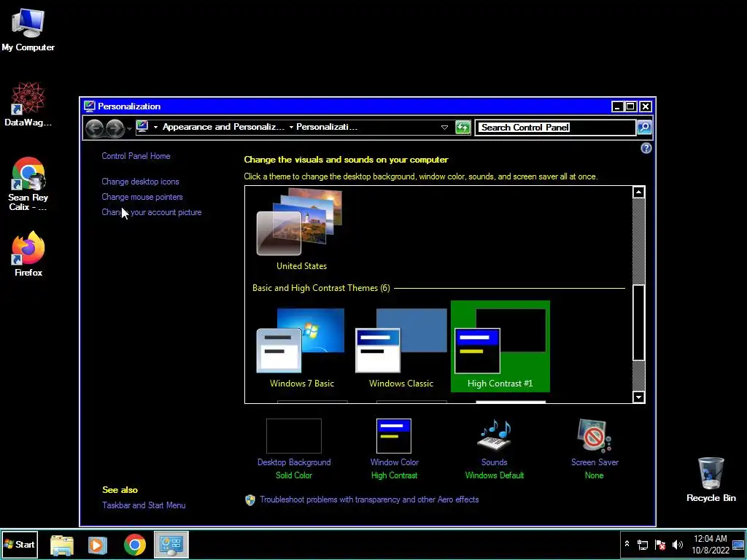Click the search magnifier icon
This screenshot has width=747, height=560.
(643, 127)
